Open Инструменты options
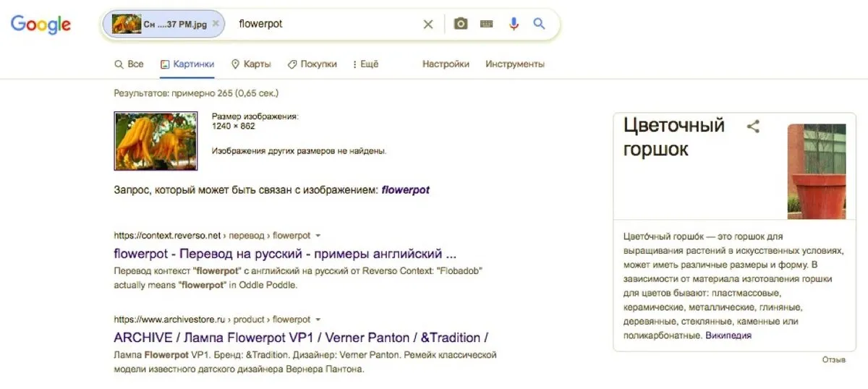Screen dimensions: 868x389 [515, 64]
